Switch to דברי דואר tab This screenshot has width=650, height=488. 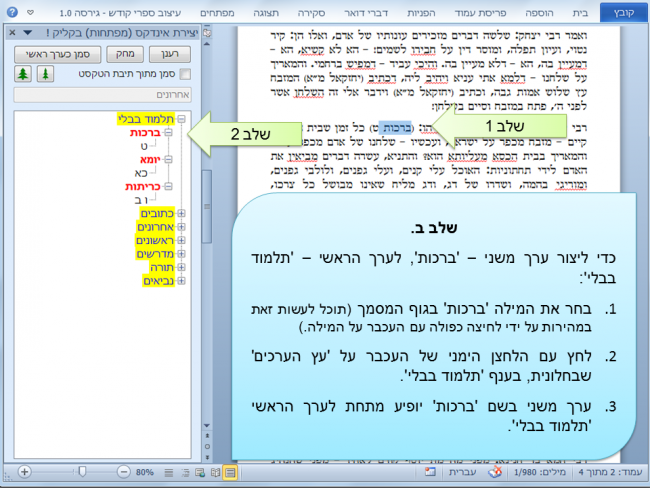(366, 13)
